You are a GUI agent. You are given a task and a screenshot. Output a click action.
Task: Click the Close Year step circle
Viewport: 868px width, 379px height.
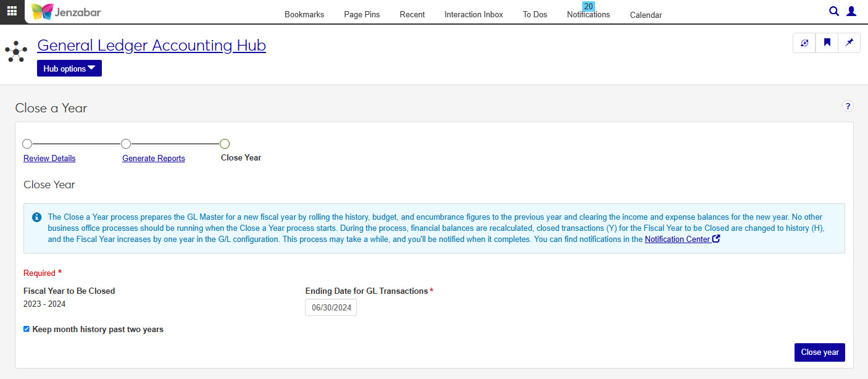[225, 144]
